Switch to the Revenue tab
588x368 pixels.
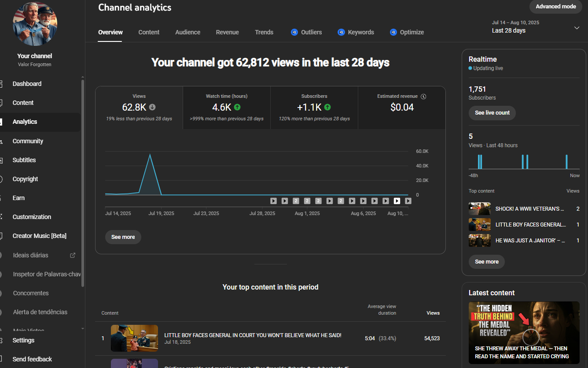point(228,32)
